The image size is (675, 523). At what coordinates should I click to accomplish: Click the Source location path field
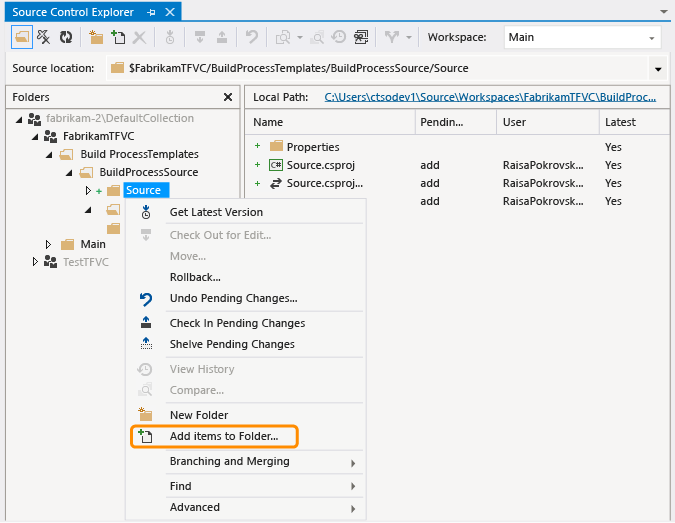pyautogui.click(x=377, y=68)
